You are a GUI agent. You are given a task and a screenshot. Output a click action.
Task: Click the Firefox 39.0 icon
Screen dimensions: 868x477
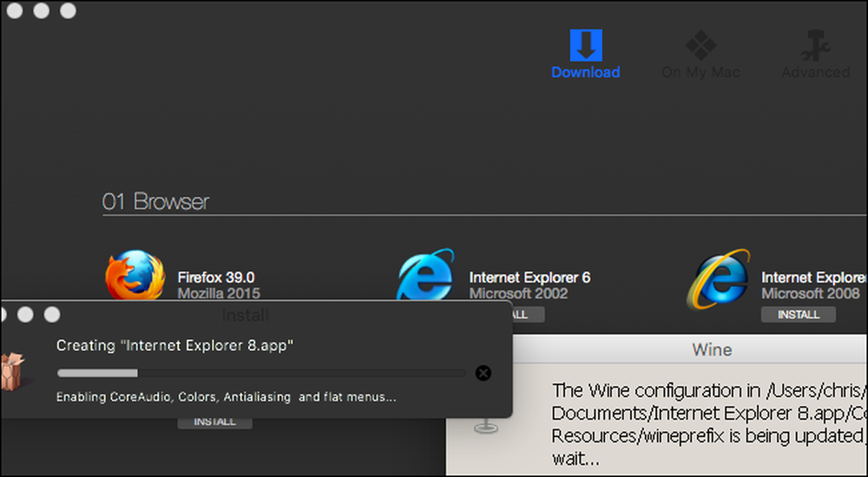point(135,275)
